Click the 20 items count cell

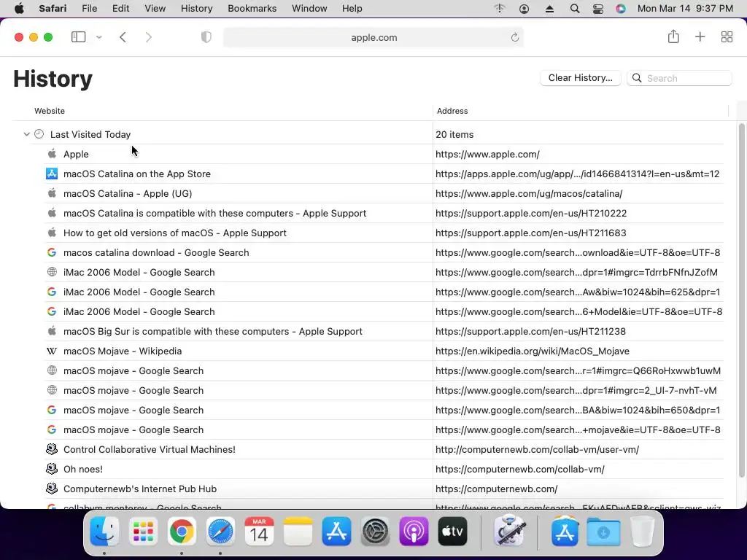coord(454,134)
